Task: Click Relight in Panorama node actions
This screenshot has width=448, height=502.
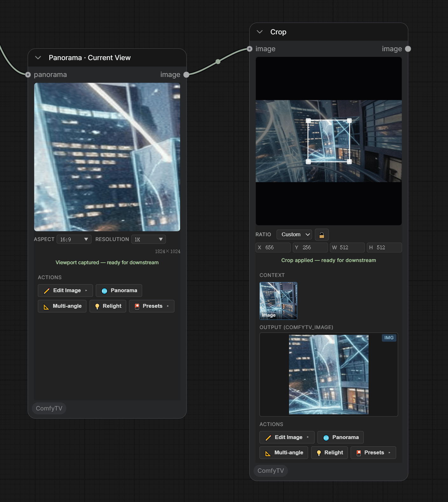Action: [108, 306]
